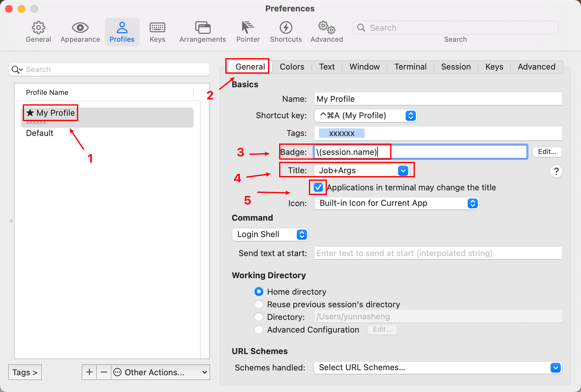
Task: Switch to the Terminal tab
Action: point(410,67)
